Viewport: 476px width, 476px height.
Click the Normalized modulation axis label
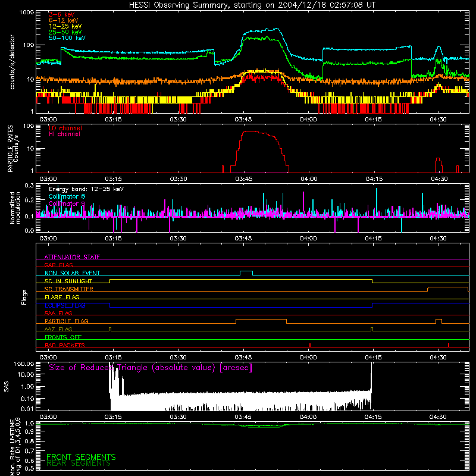pyautogui.click(x=15, y=208)
